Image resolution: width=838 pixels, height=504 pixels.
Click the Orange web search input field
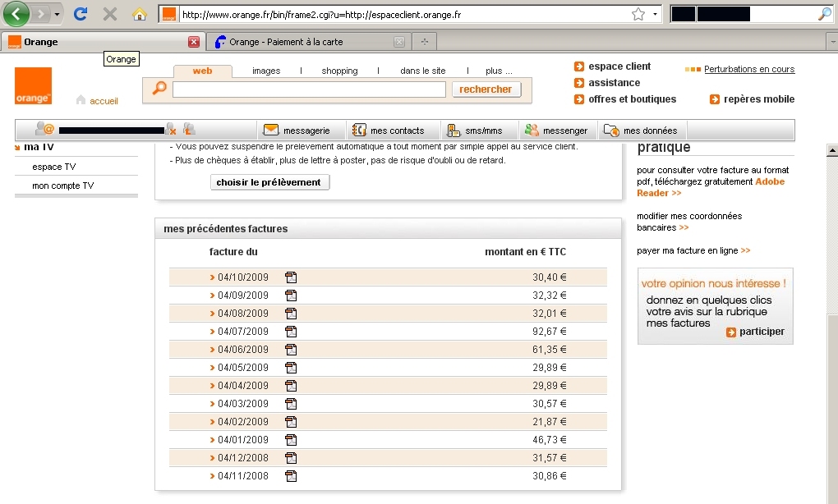coord(309,89)
